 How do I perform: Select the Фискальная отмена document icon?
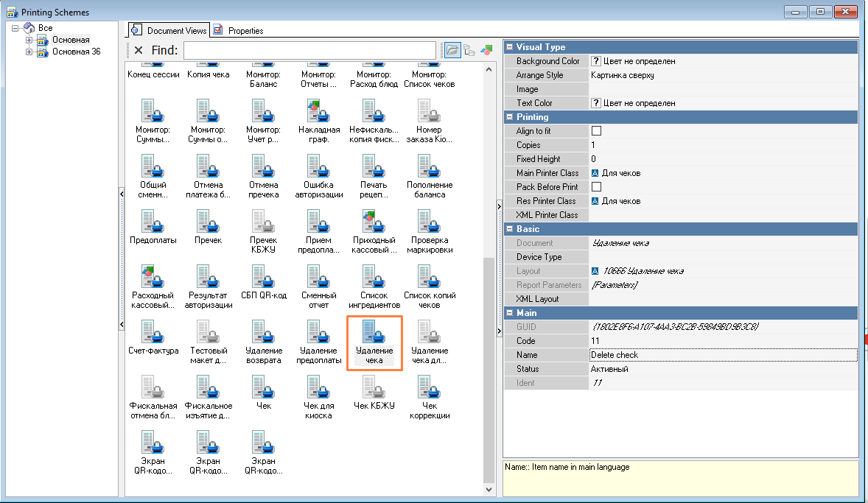coord(153,387)
